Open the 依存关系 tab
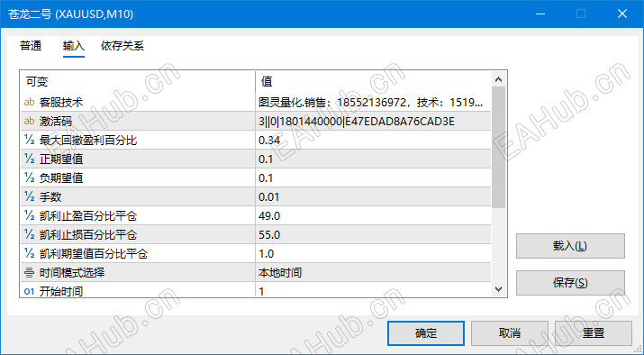The width and height of the screenshot is (644, 355). 122,46
